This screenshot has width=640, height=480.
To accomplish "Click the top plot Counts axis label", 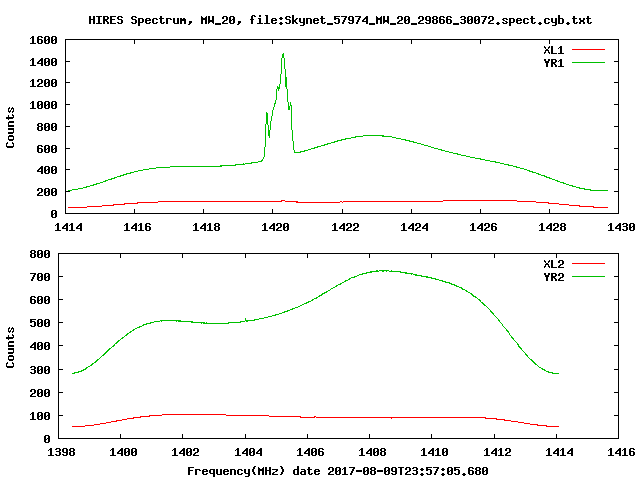I will (10, 127).
